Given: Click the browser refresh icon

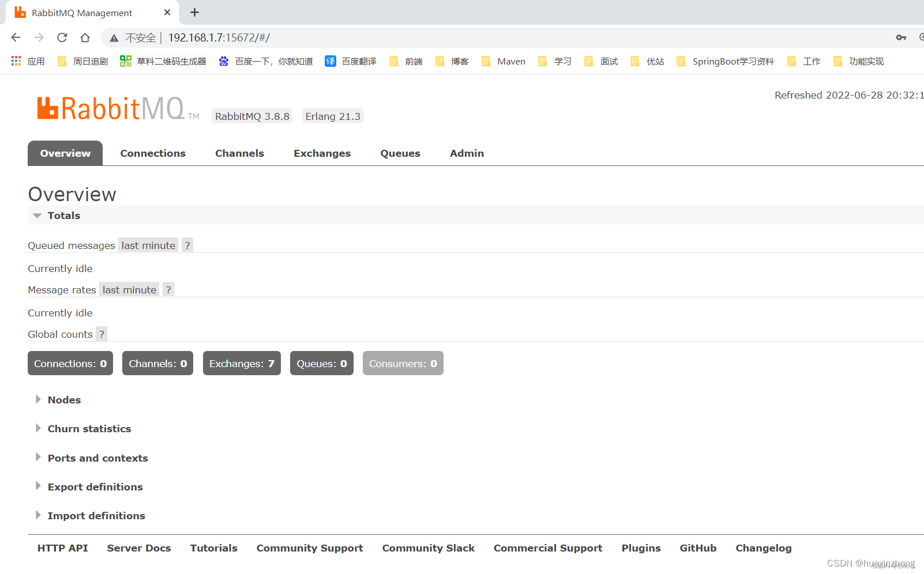Looking at the screenshot, I should click(x=62, y=37).
